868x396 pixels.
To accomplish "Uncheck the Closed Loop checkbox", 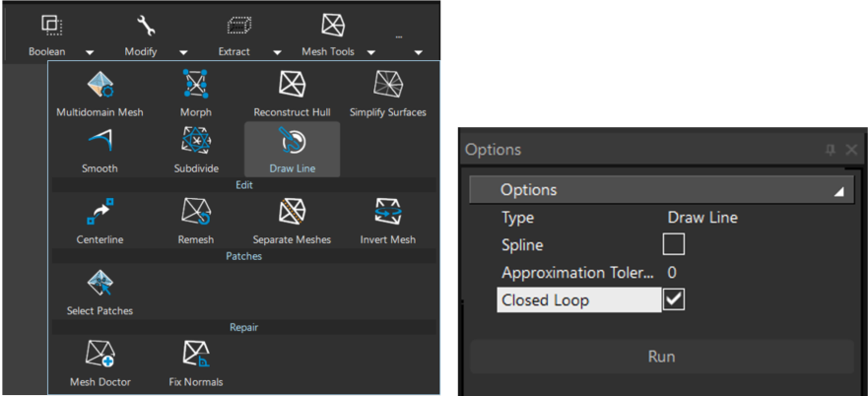I will point(674,299).
